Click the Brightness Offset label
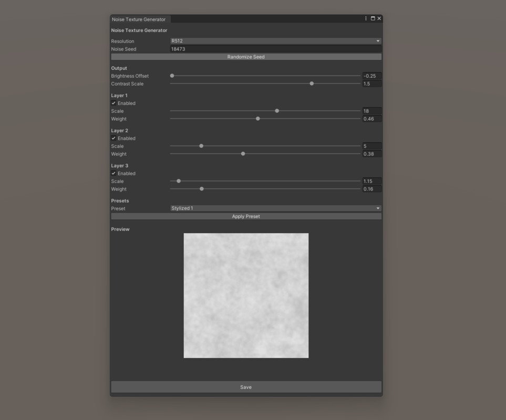The width and height of the screenshot is (506, 420). pyautogui.click(x=130, y=76)
